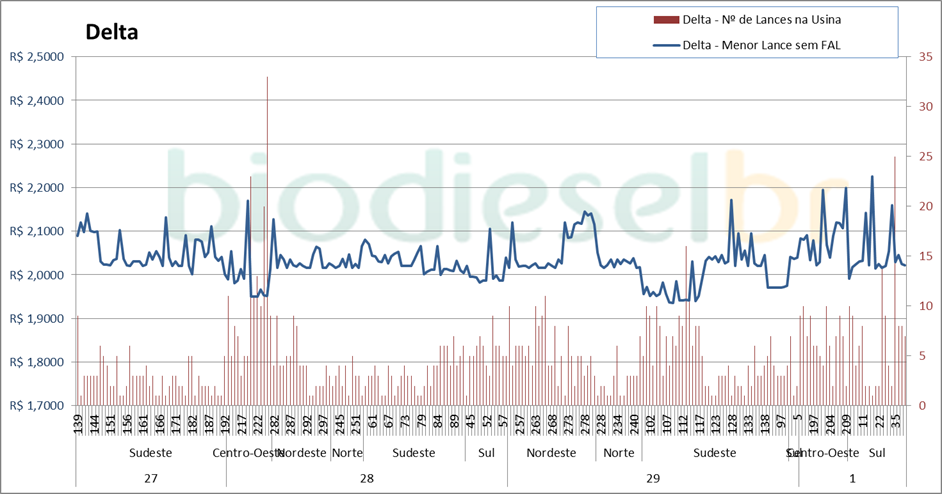This screenshot has height=494, width=942.
Task: Select group 29 label on bottom axis
Action: 654,479
